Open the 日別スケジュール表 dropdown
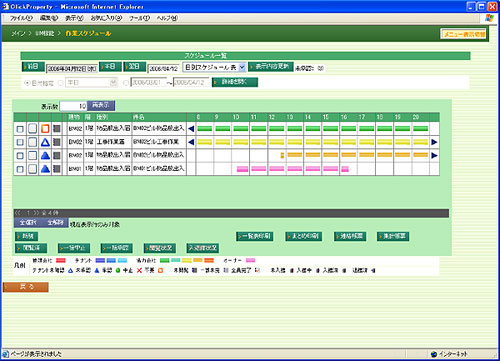 coord(215,68)
